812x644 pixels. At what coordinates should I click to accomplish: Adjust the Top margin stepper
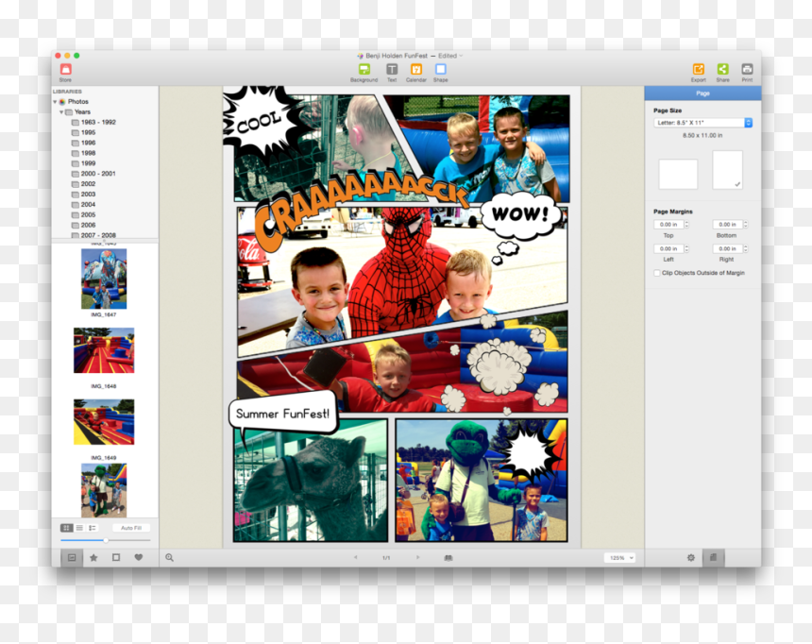686,225
